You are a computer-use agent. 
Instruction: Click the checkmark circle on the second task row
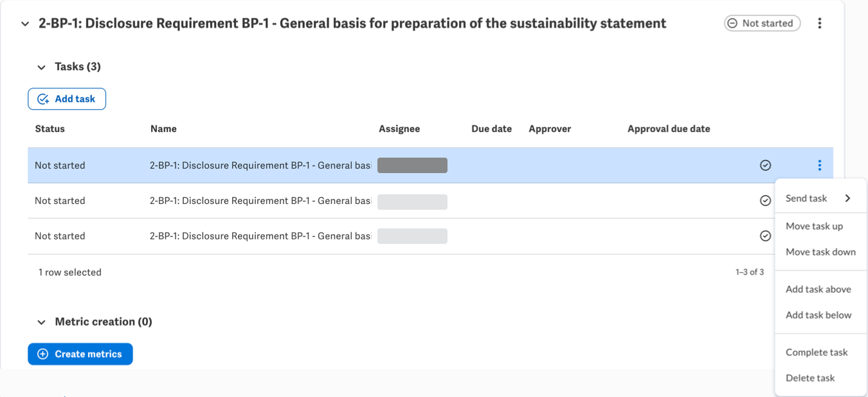[x=765, y=200]
